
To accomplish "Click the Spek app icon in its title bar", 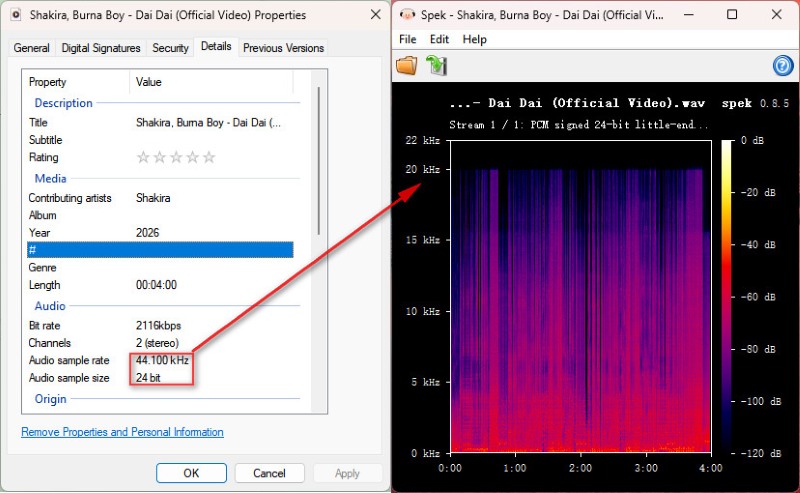I will click(x=407, y=14).
